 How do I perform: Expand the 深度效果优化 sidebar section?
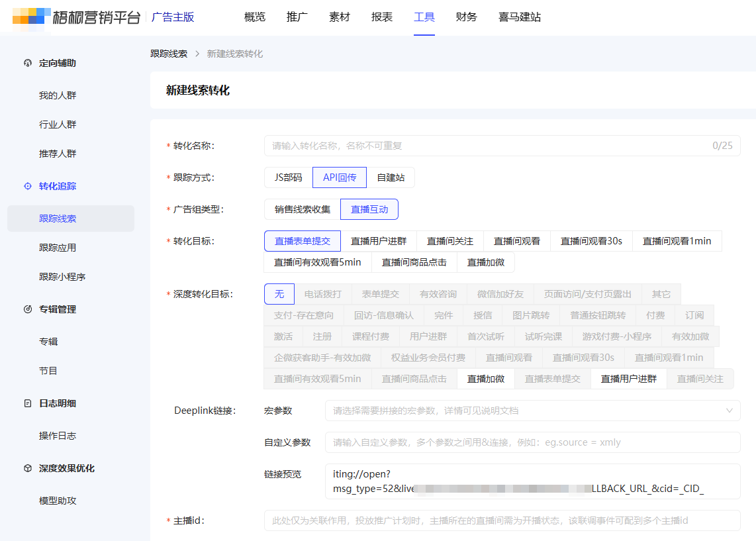pos(67,468)
